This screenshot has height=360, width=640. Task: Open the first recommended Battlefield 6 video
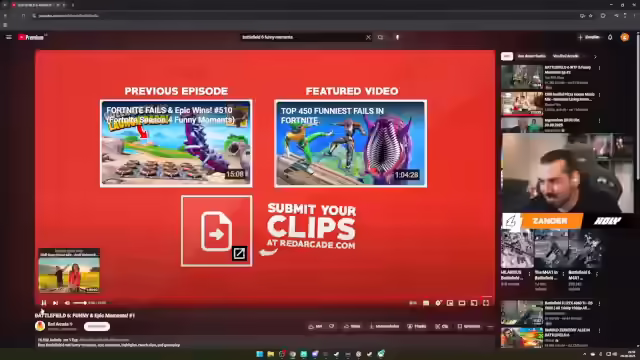click(x=522, y=76)
